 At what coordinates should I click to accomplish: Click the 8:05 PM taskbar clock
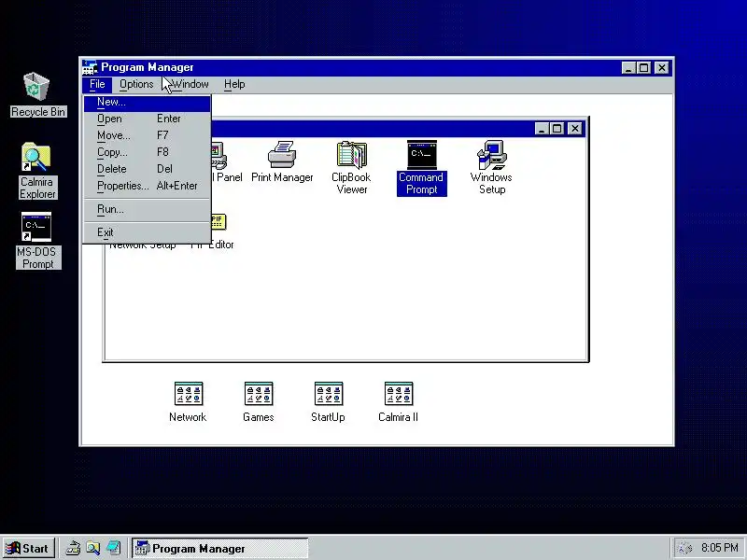[719, 548]
